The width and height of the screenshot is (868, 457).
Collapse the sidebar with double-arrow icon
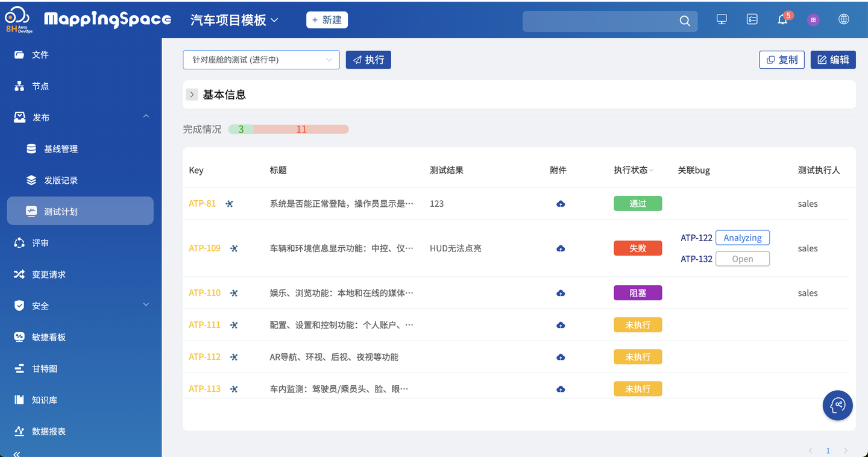click(x=17, y=453)
